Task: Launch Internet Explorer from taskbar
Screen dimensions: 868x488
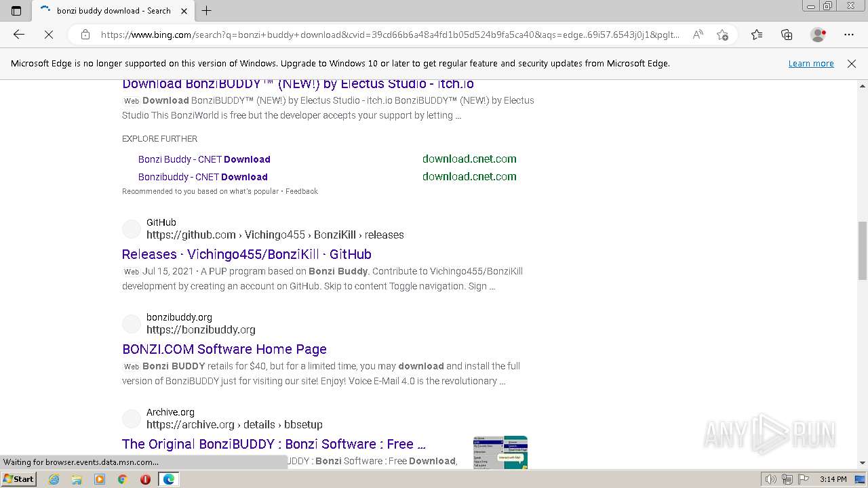Action: (54, 479)
